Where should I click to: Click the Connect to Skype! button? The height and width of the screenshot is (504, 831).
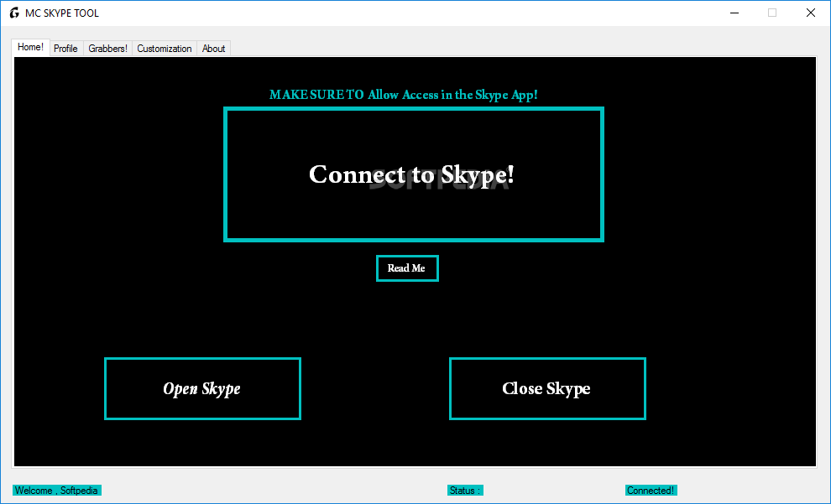(x=413, y=174)
